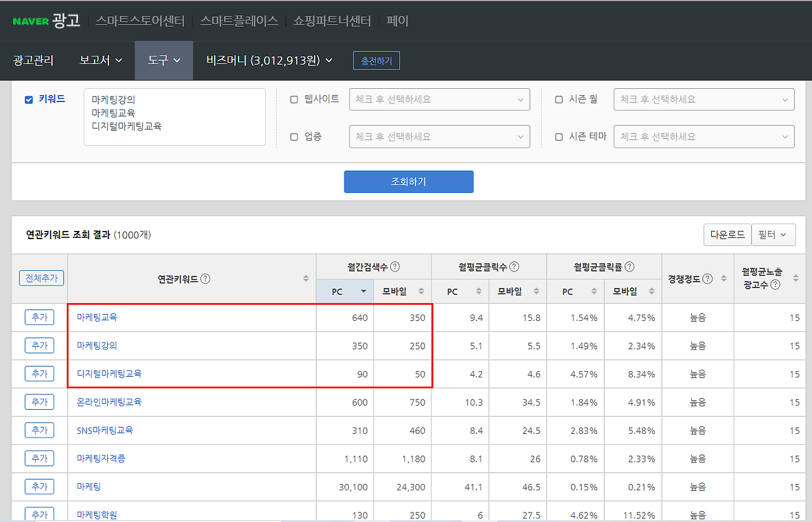Image resolution: width=812 pixels, height=522 pixels.
Task: Expand the 보고서 menu
Action: 101,60
